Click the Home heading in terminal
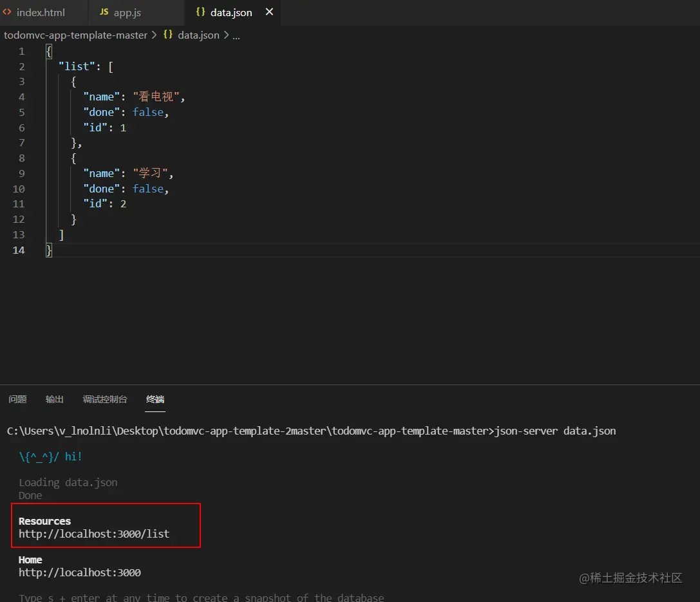This screenshot has width=700, height=602. [30, 560]
